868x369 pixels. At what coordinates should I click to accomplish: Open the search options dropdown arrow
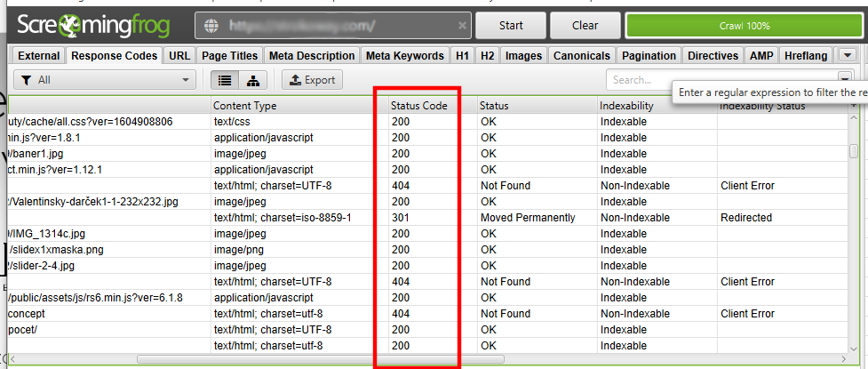click(x=843, y=80)
